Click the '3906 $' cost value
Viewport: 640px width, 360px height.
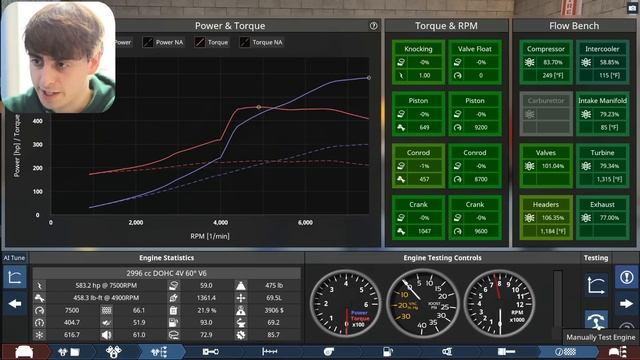274,310
